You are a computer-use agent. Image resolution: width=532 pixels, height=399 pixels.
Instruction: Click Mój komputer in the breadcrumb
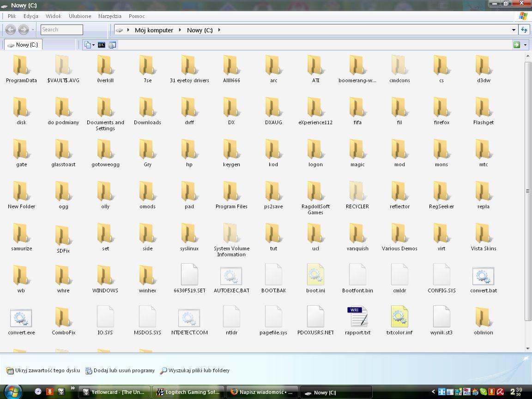[x=154, y=30]
